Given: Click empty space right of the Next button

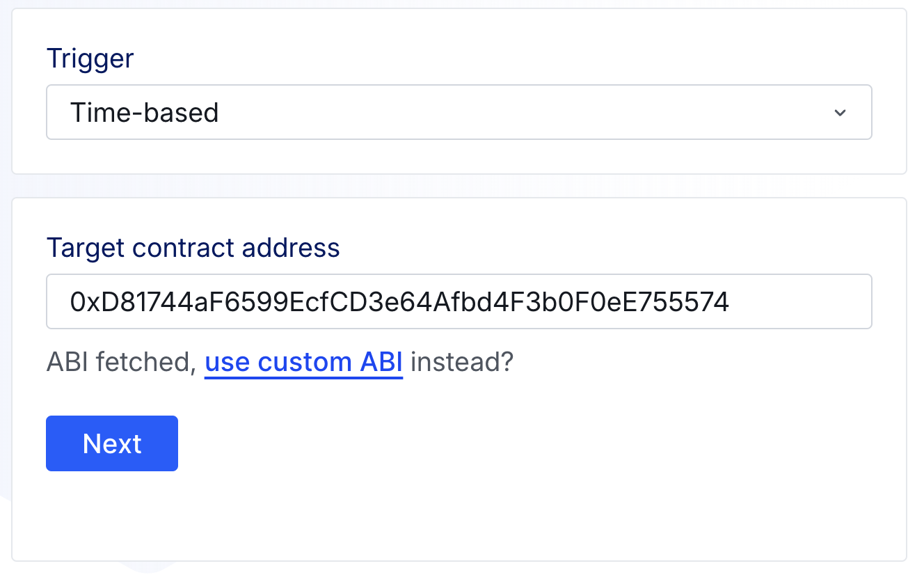Looking at the screenshot, I should point(487,443).
